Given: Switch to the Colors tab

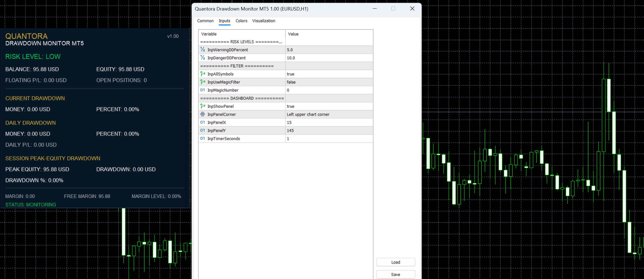Looking at the screenshot, I should [241, 21].
